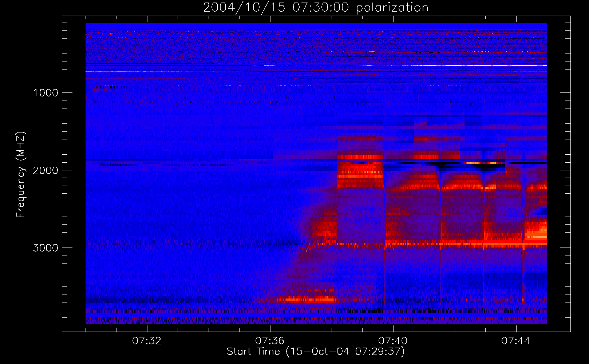Select the 3000 frequency tick label
The image size is (589, 364).
point(46,248)
